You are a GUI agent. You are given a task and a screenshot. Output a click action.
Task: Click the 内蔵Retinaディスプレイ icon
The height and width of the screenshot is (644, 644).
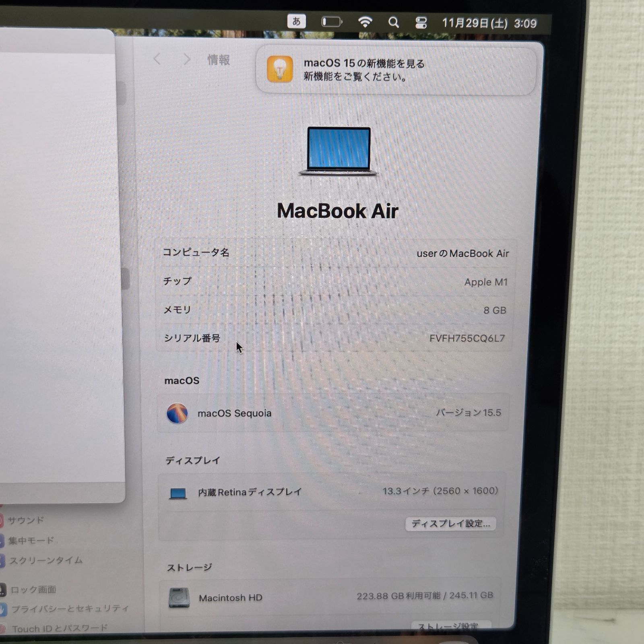tap(178, 493)
